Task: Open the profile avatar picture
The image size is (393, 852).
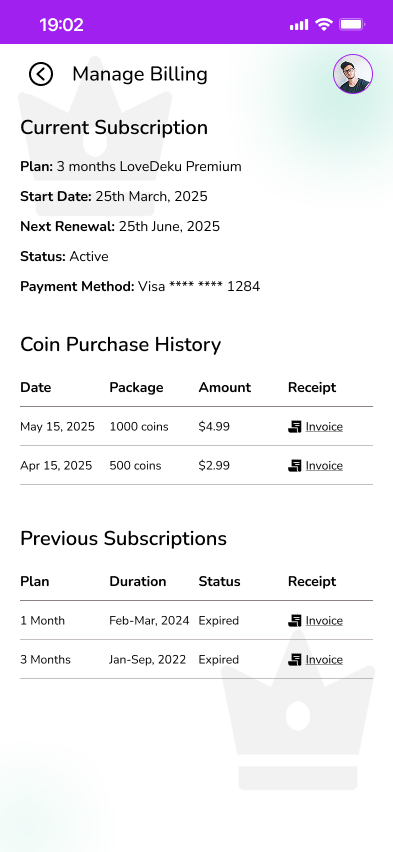Action: pyautogui.click(x=353, y=74)
